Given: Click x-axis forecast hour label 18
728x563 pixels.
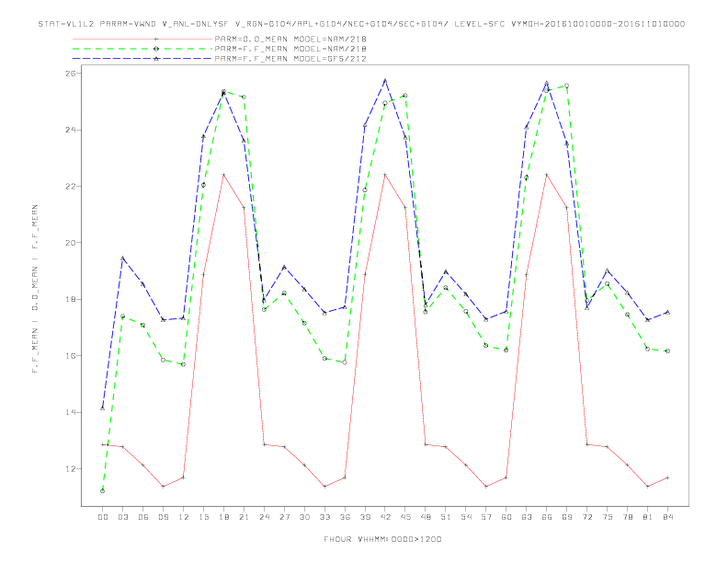Looking at the screenshot, I should click(223, 517).
